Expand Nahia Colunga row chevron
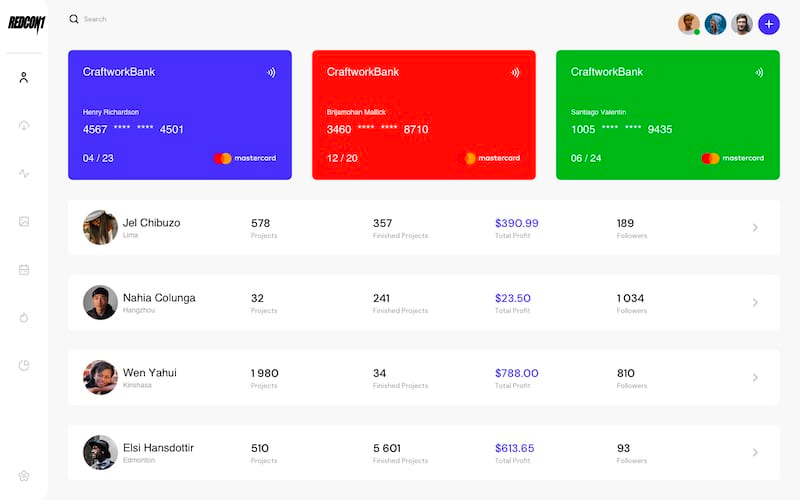800x500 pixels. click(755, 303)
